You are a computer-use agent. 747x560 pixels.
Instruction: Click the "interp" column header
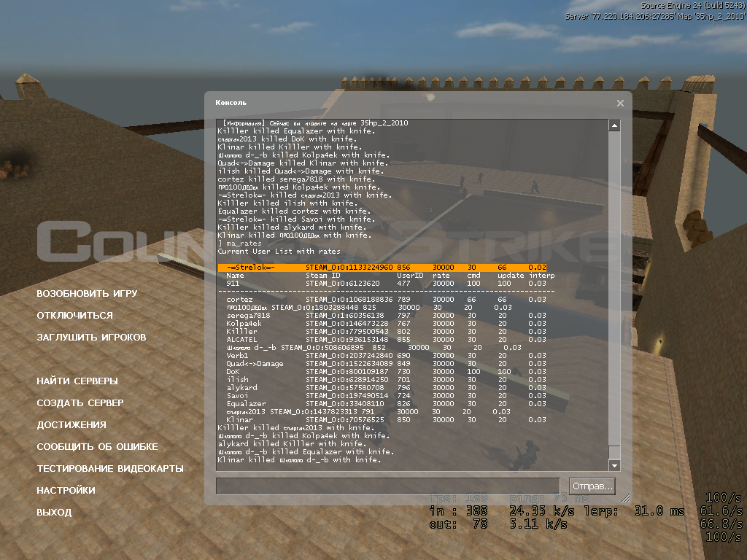[542, 276]
